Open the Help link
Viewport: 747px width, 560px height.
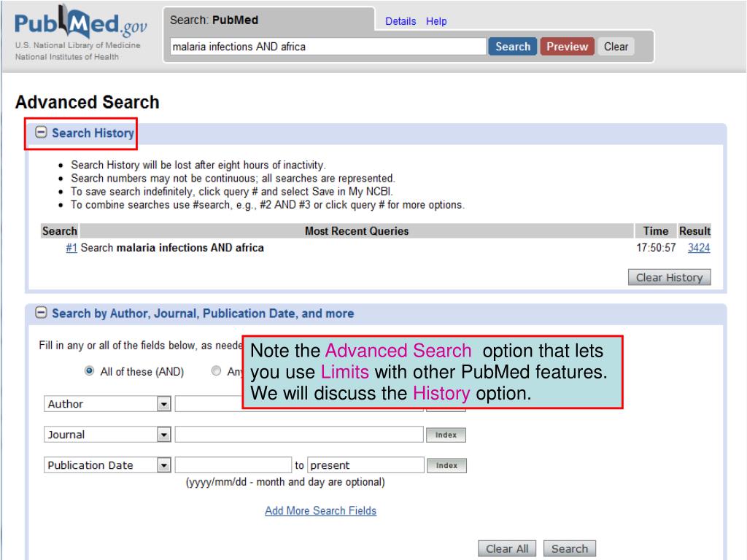tap(436, 21)
